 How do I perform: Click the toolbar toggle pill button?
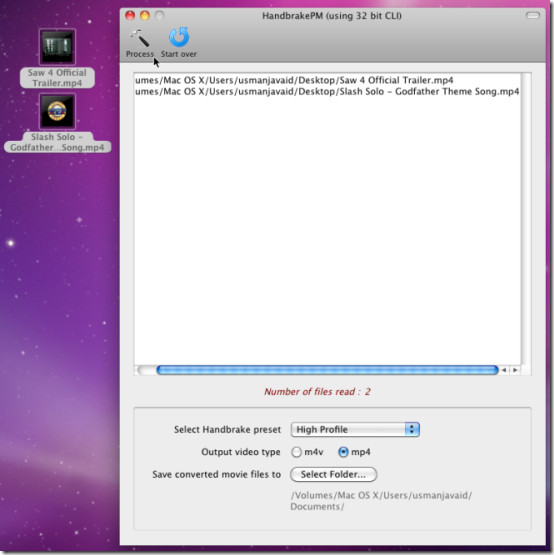[x=533, y=15]
